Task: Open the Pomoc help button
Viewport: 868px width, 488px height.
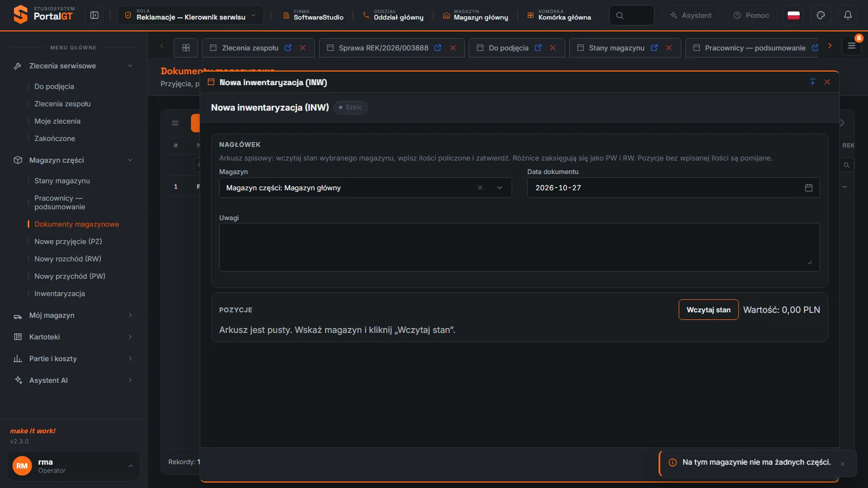Action: click(x=751, y=15)
